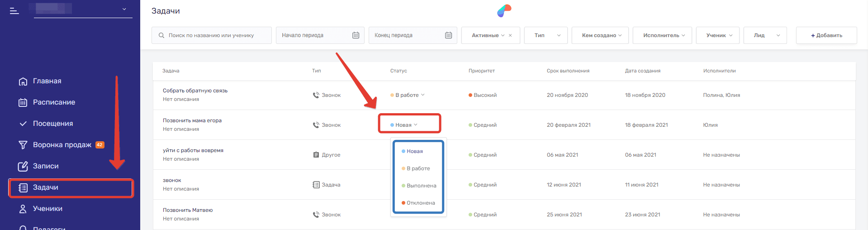
Task: Click the home icon next to Главная
Action: [x=23, y=81]
